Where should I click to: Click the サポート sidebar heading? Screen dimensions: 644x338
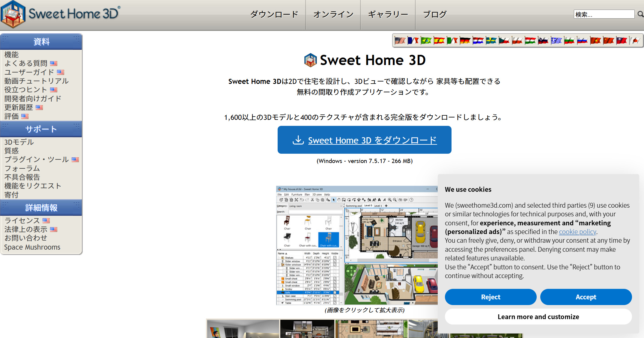point(41,129)
